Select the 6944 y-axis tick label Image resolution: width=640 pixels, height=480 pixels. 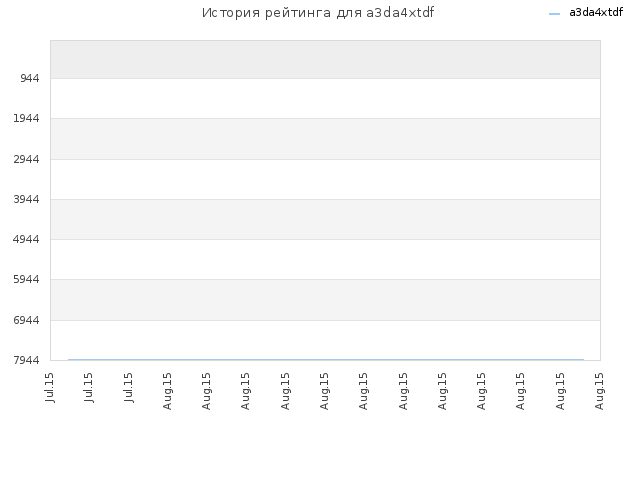26,320
